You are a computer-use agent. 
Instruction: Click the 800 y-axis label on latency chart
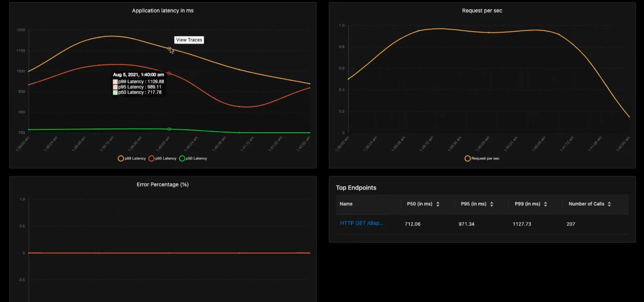coord(22,112)
